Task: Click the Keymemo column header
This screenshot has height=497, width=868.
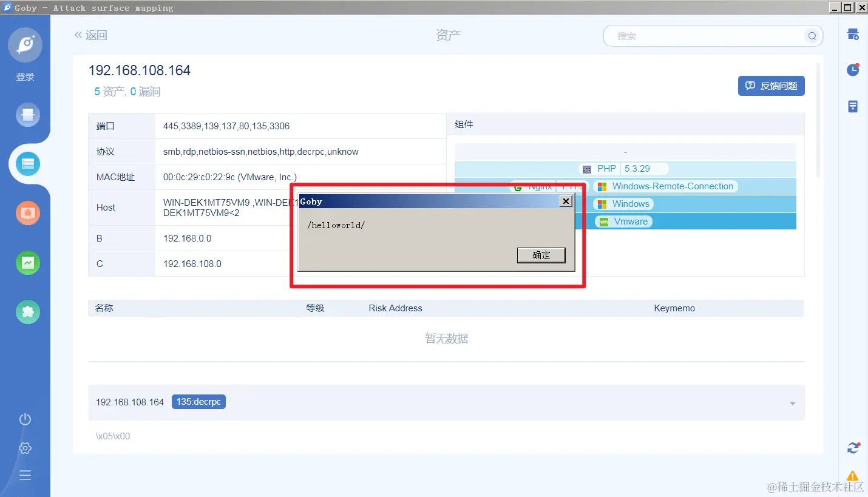Action: point(674,308)
